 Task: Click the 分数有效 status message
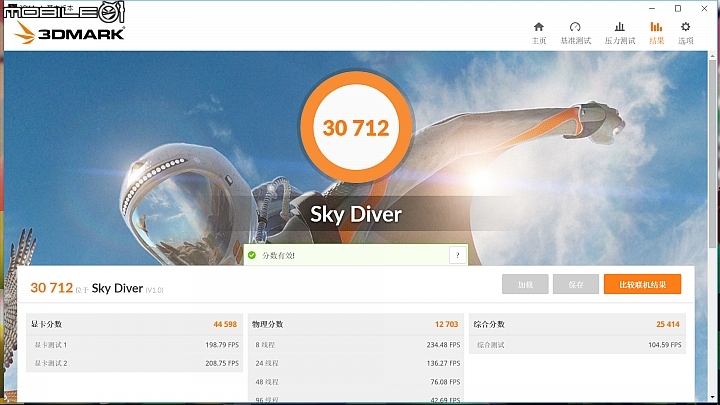[278, 255]
